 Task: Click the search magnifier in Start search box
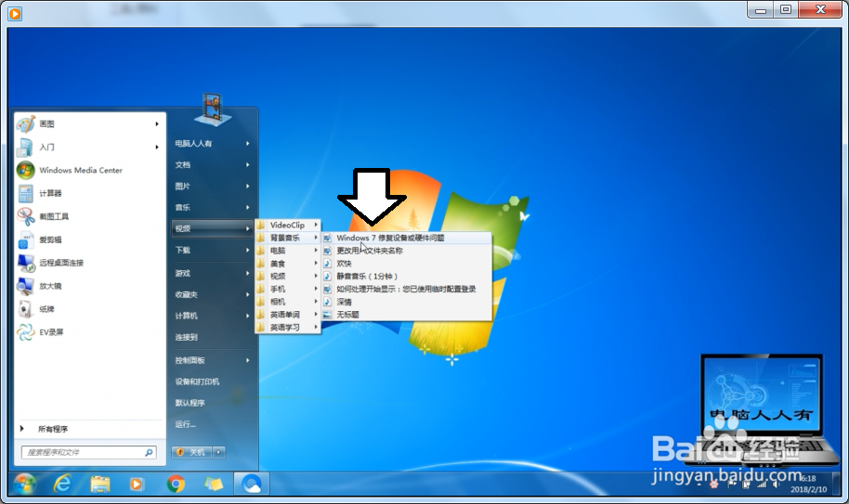[149, 452]
